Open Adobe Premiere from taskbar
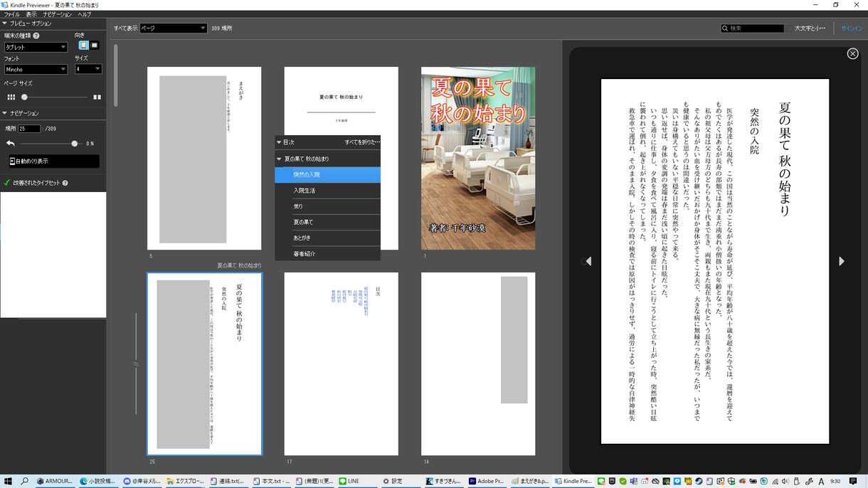The width and height of the screenshot is (868, 488). click(487, 481)
